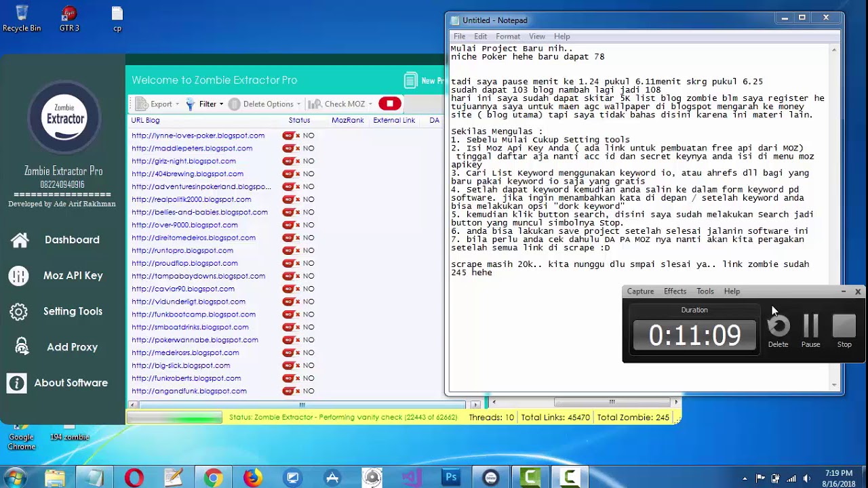This screenshot has height=488, width=868.
Task: Open Recycle Bin on the desktop
Action: coord(22,19)
